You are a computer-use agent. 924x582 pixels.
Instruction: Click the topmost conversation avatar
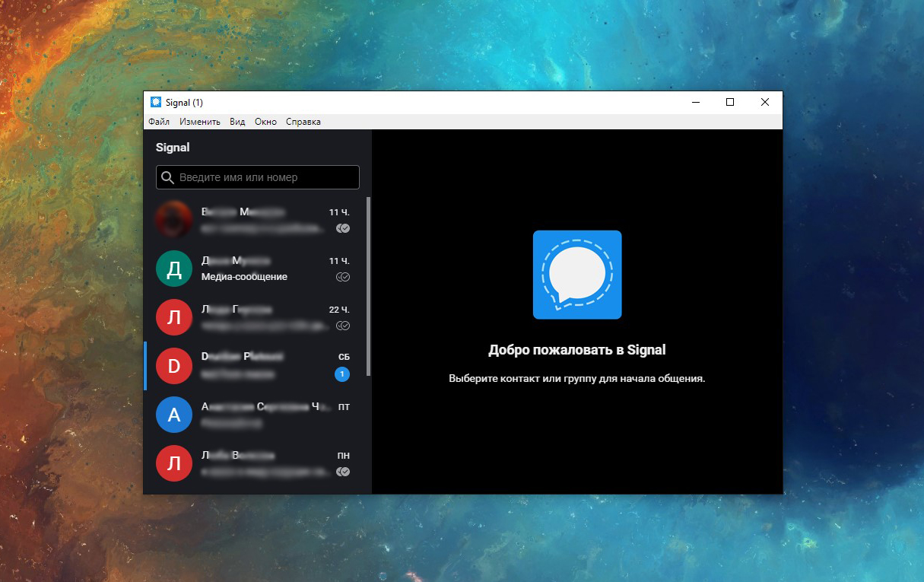coord(173,219)
